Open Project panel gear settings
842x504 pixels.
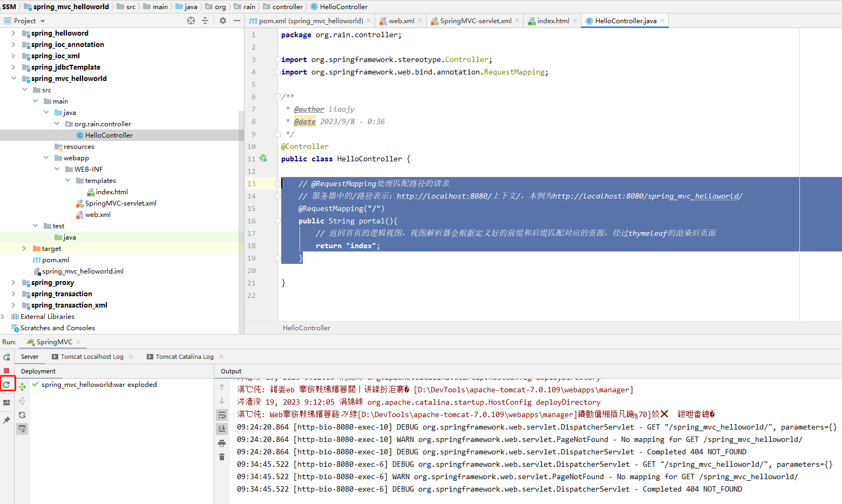(223, 21)
